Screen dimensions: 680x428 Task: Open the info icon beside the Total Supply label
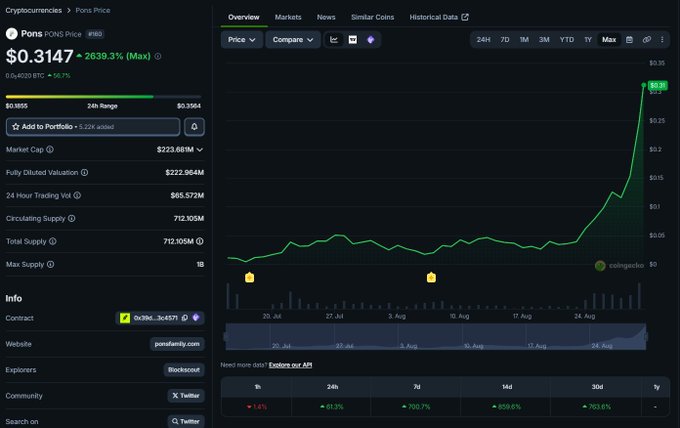click(52, 242)
